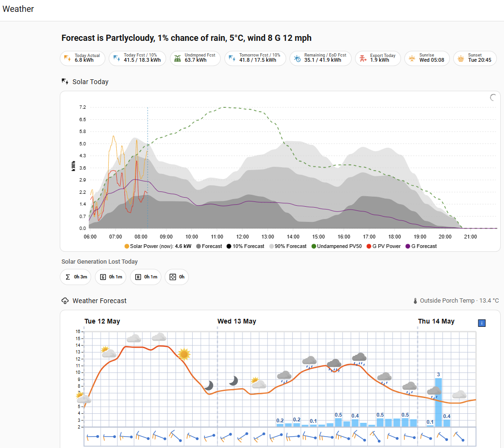Click the dice icon 0h chip
The height and width of the screenshot is (448, 504).
177,277
